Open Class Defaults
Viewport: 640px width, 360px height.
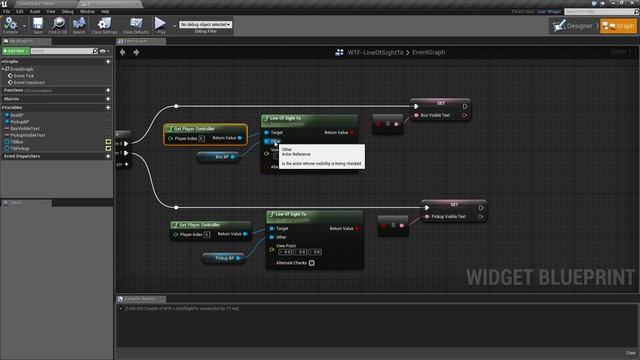pyautogui.click(x=136, y=25)
